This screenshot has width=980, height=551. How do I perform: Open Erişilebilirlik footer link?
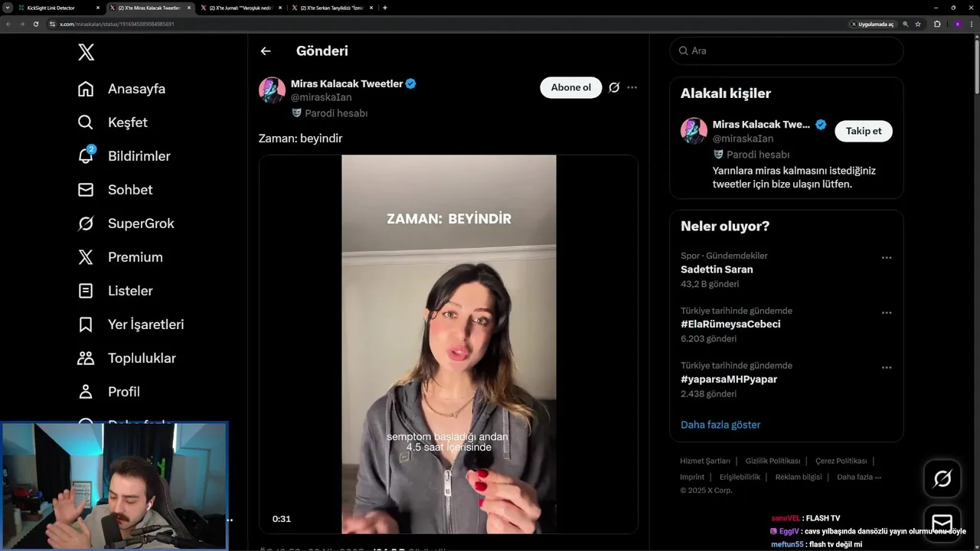[x=740, y=477]
